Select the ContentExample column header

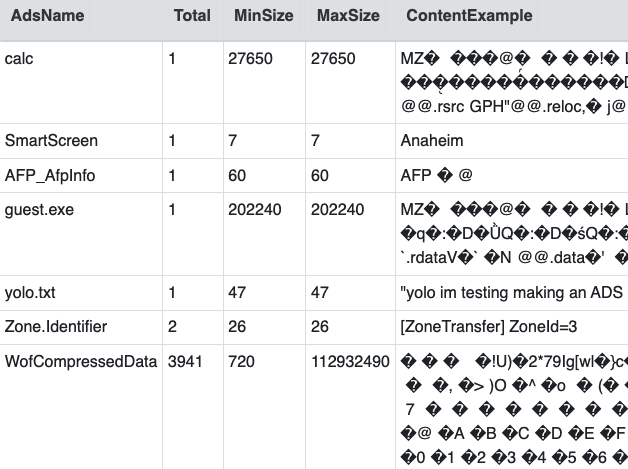tap(469, 16)
